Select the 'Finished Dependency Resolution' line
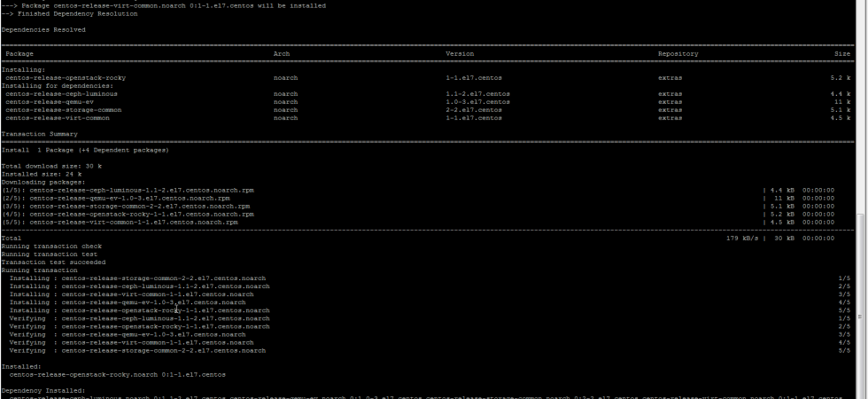 click(69, 14)
